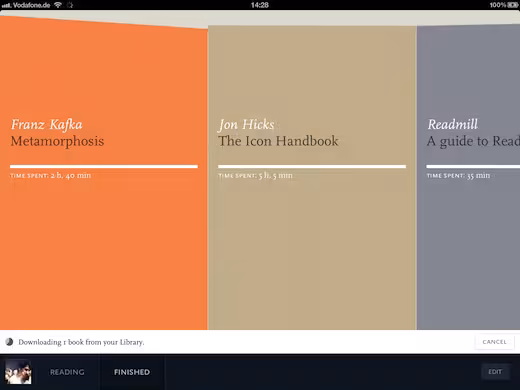Tap the Metamorphosis reading progress bar
This screenshot has height=390, width=520.
point(104,166)
